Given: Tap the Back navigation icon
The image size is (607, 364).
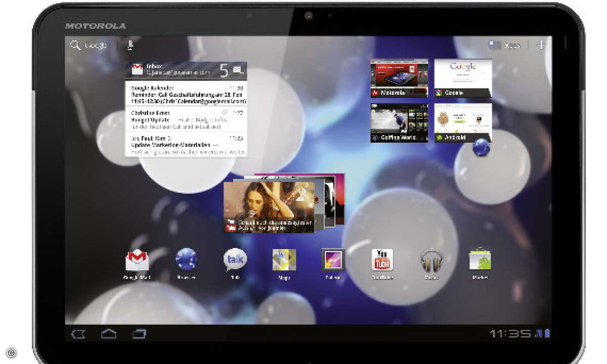Looking at the screenshot, I should click(x=77, y=334).
